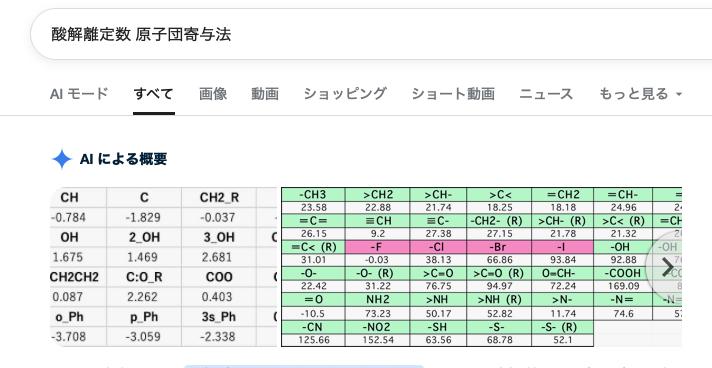Open the white group-contribution table image
This screenshot has width=712, height=368.
[163, 267]
